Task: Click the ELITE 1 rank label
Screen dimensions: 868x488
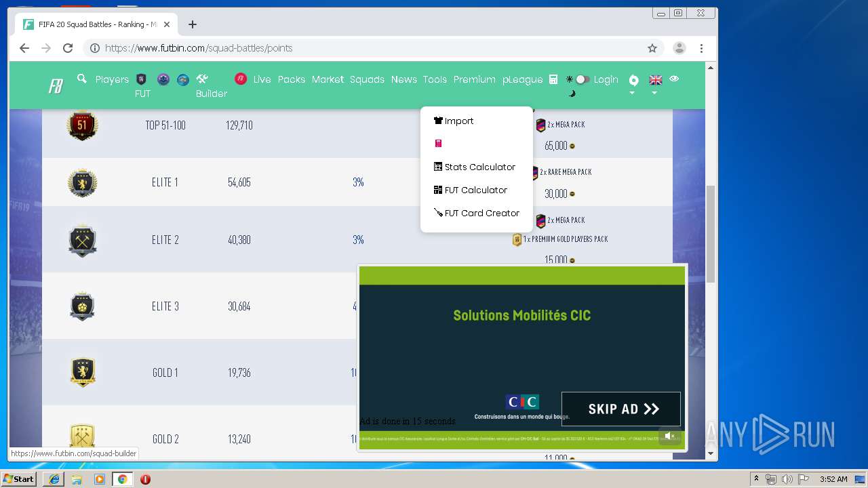Action: [x=165, y=182]
